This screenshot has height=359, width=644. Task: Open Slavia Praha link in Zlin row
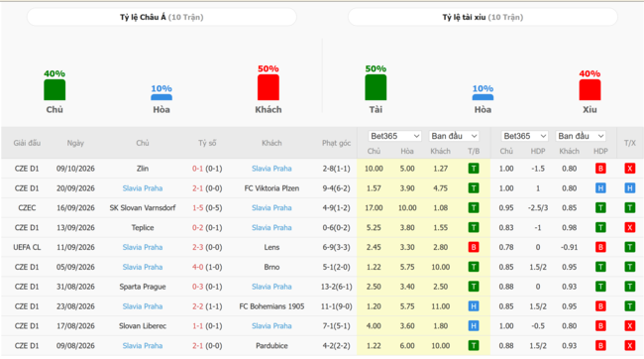(x=271, y=169)
